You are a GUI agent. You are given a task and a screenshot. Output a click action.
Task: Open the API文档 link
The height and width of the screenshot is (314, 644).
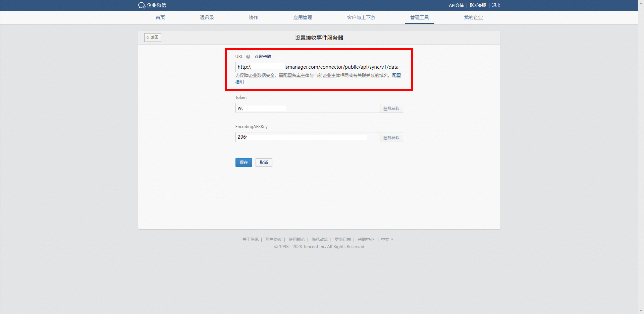pyautogui.click(x=456, y=5)
